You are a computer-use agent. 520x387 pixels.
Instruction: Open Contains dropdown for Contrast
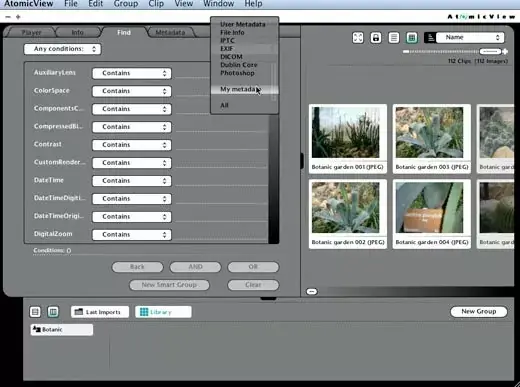[132, 145]
